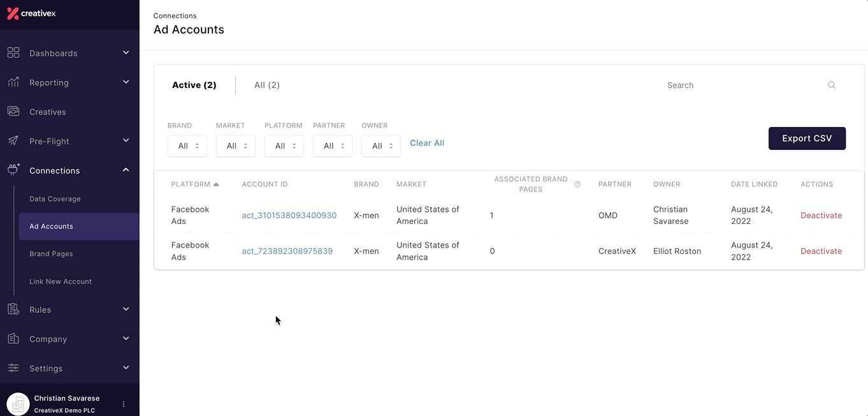Viewport: 868px width, 416px height.
Task: Click the Account ID column header
Action: [264, 184]
